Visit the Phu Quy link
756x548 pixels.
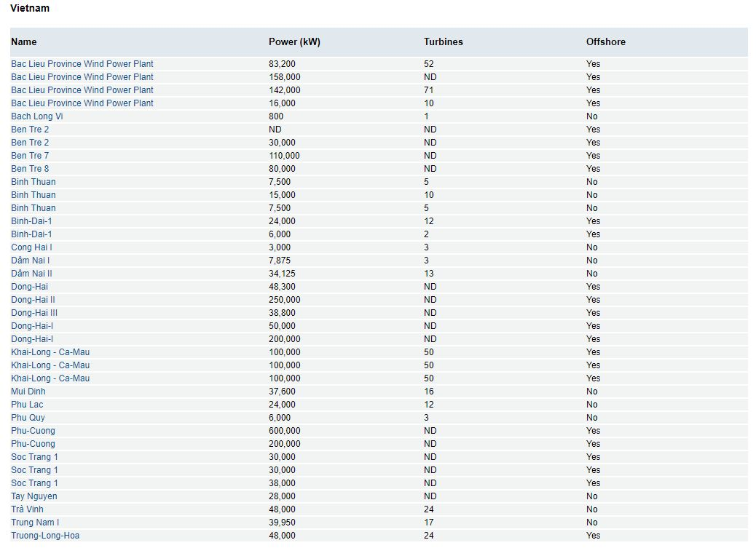coord(28,418)
